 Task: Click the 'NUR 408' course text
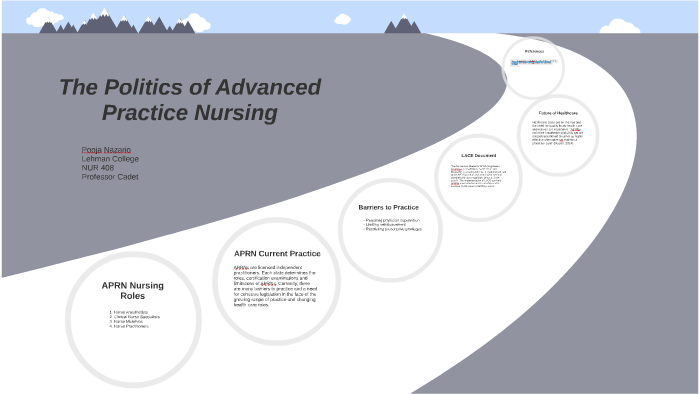click(x=97, y=168)
